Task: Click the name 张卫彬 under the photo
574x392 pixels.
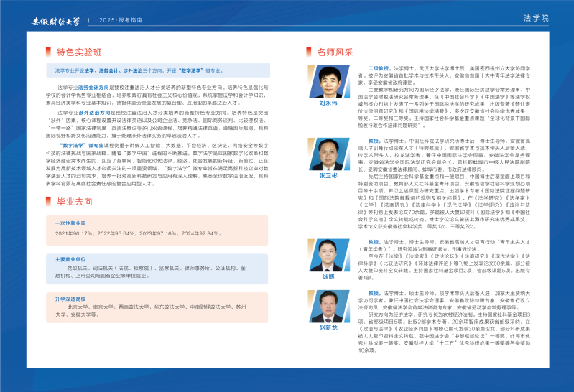Action: point(328,175)
